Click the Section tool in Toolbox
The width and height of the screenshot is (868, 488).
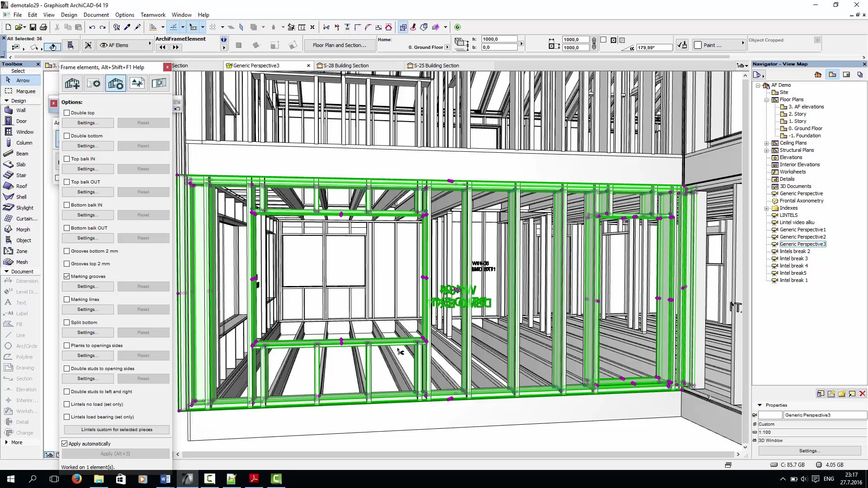tap(24, 378)
